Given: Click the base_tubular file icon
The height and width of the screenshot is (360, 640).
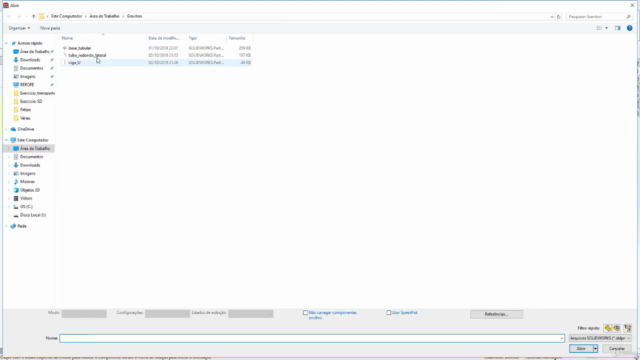Looking at the screenshot, I should [x=64, y=48].
